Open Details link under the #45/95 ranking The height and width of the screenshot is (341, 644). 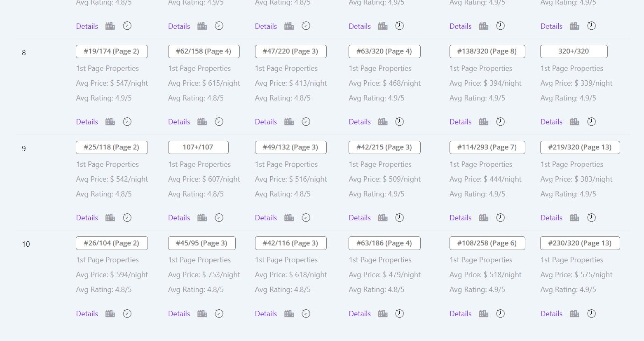point(179,313)
